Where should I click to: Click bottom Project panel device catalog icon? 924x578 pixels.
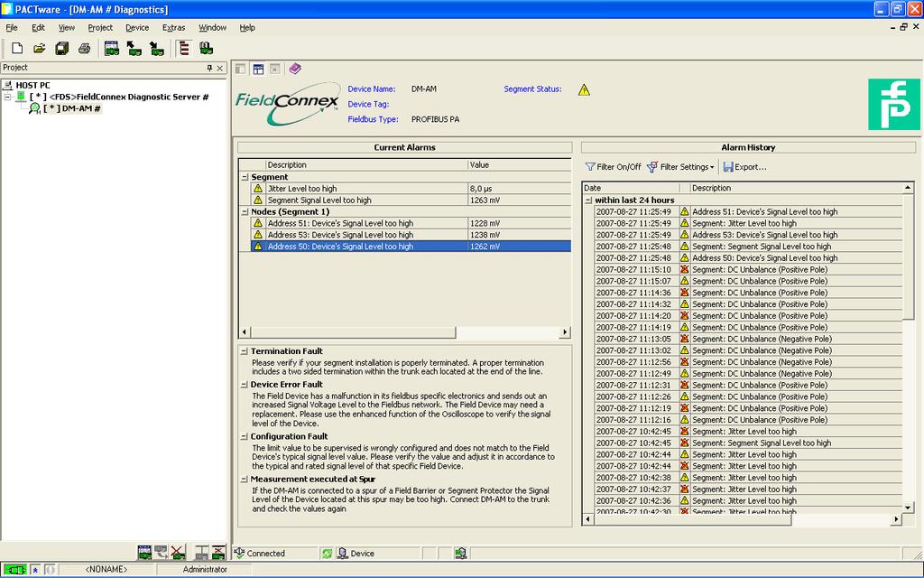click(x=144, y=553)
